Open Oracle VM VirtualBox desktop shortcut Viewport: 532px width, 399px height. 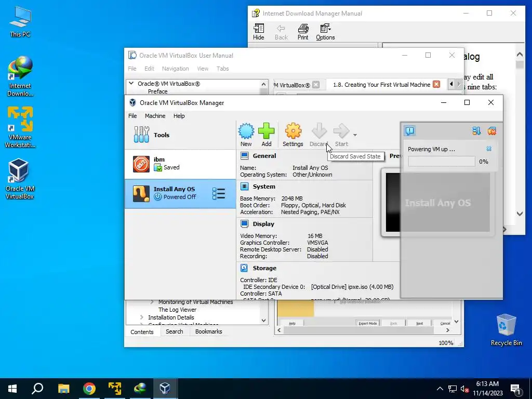click(20, 179)
